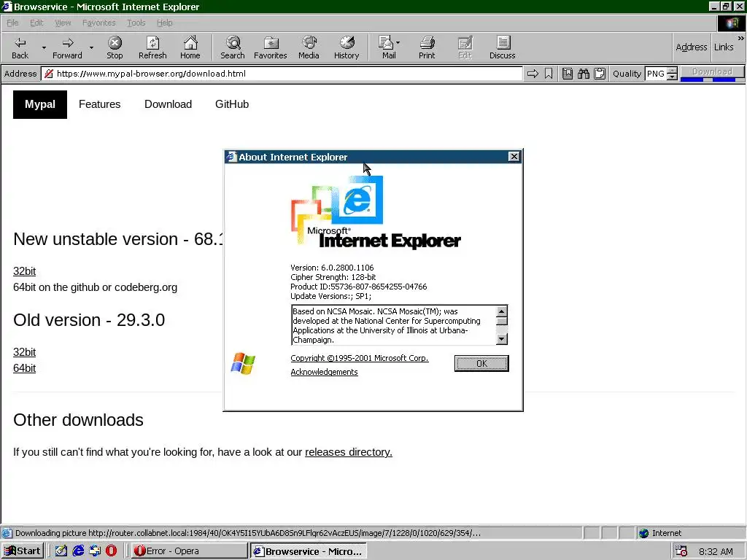Click the Browservice taskbar button
Viewport: 747px width, 560px height.
pyautogui.click(x=309, y=551)
